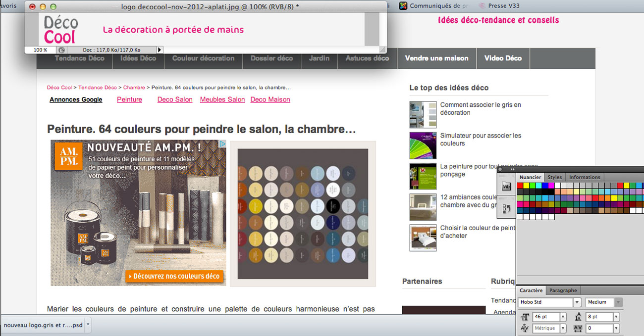
Task: Open the 8 pt leading dropdown
Action: 616,317
